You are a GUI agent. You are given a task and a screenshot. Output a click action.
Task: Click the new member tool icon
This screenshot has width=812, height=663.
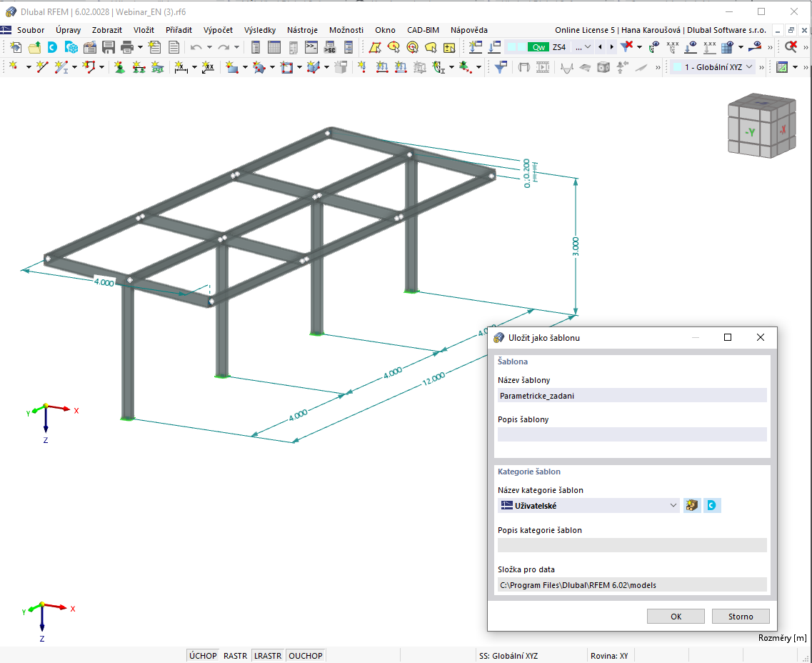61,67
